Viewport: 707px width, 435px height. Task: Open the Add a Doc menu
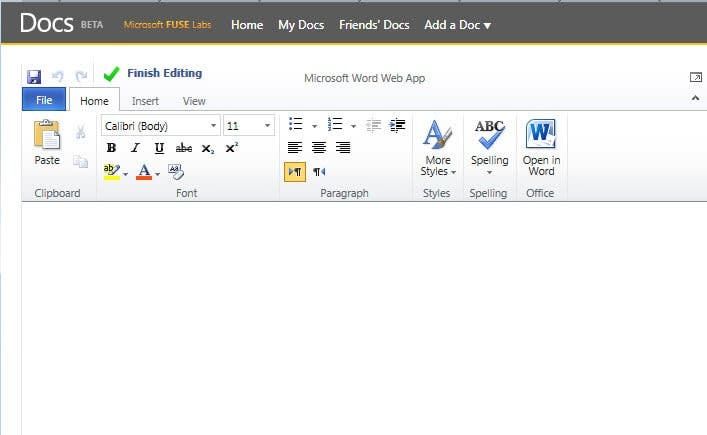click(457, 25)
